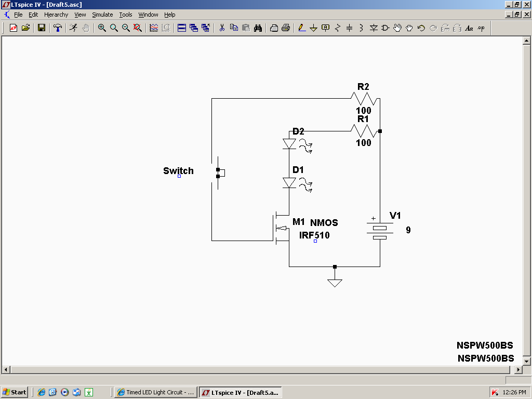Run the simulation
This screenshot has width=532, height=399.
tap(73, 28)
